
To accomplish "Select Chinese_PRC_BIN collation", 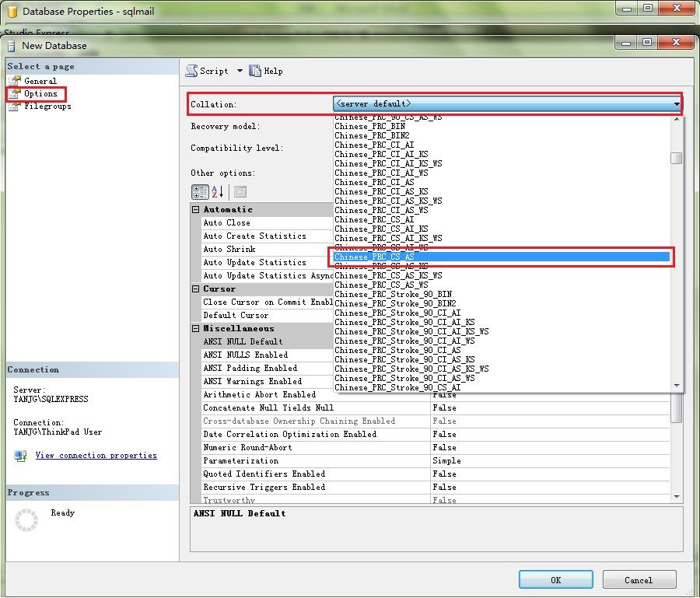I will 370,126.
